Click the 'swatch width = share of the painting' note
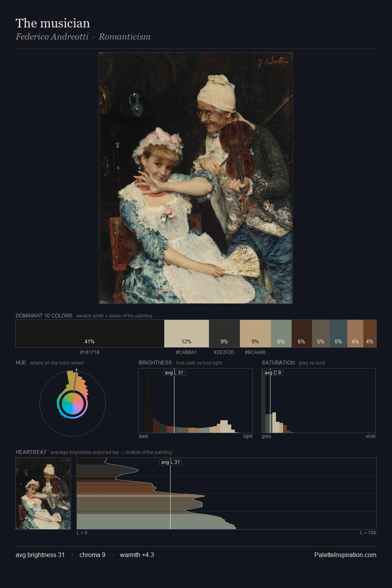The width and height of the screenshot is (392, 588). point(114,316)
